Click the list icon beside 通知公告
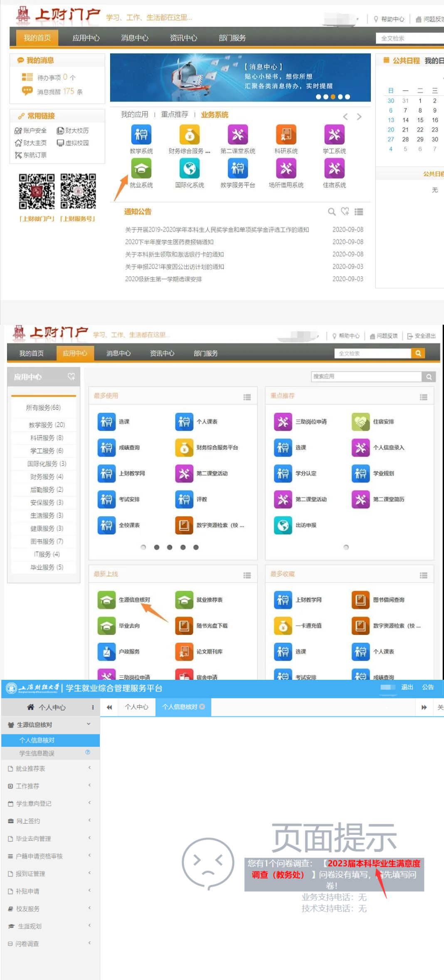Screen dimensions: 444x980 coord(359,212)
